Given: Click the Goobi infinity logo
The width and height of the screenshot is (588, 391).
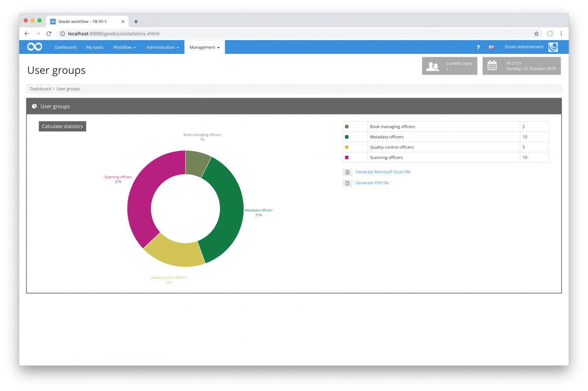Looking at the screenshot, I should pos(33,47).
